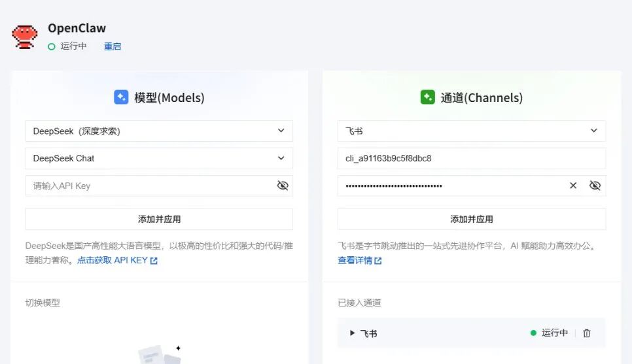Click the green running status circle icon
Image resolution: width=632 pixels, height=364 pixels.
point(52,46)
